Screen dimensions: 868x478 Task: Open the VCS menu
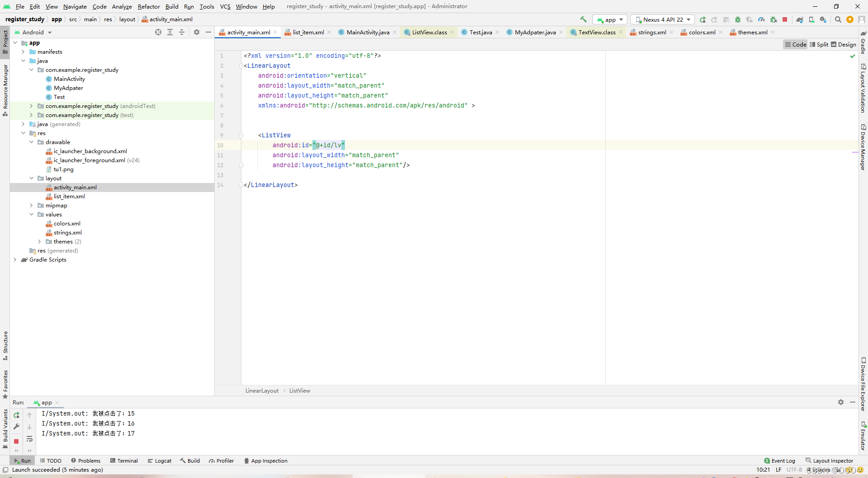(225, 6)
